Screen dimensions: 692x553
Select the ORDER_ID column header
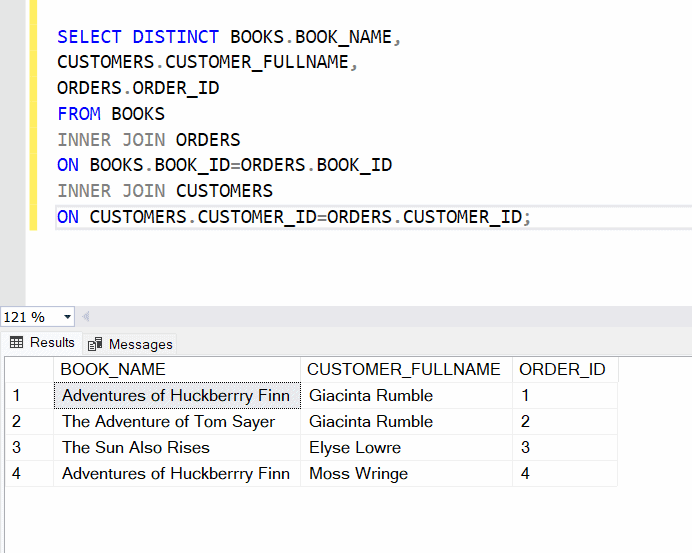565,369
